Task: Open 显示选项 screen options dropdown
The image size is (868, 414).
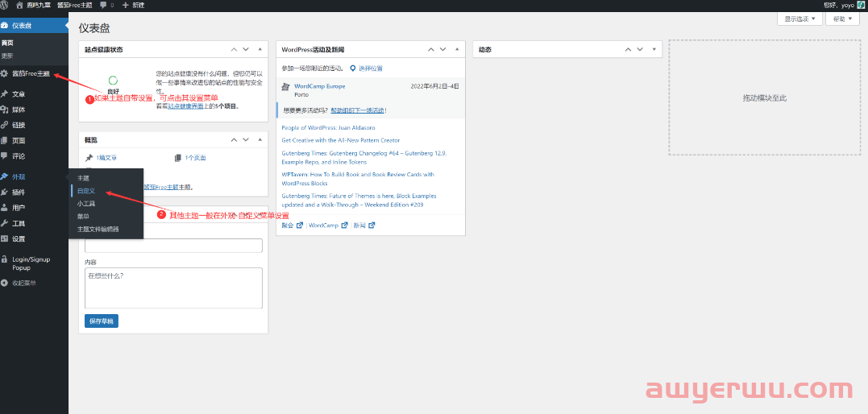Action: click(800, 19)
